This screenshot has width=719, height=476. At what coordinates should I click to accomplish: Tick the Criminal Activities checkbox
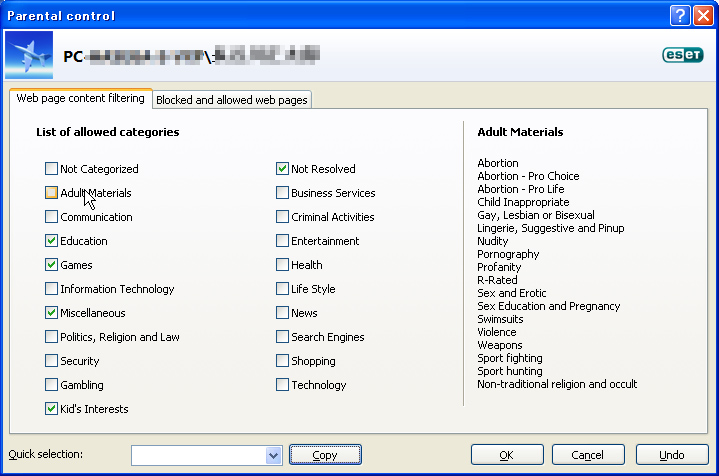point(282,216)
